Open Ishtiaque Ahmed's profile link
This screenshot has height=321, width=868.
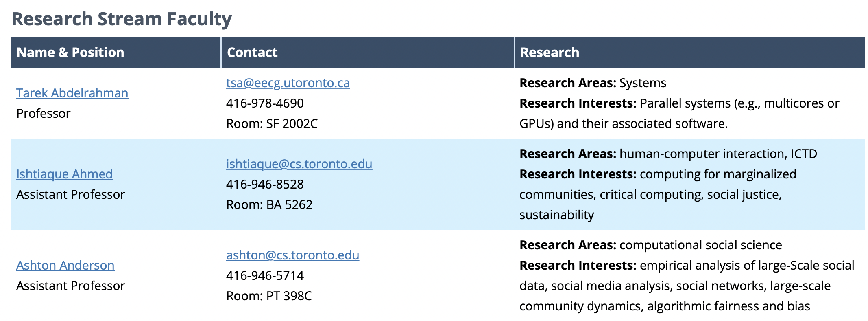point(64,174)
